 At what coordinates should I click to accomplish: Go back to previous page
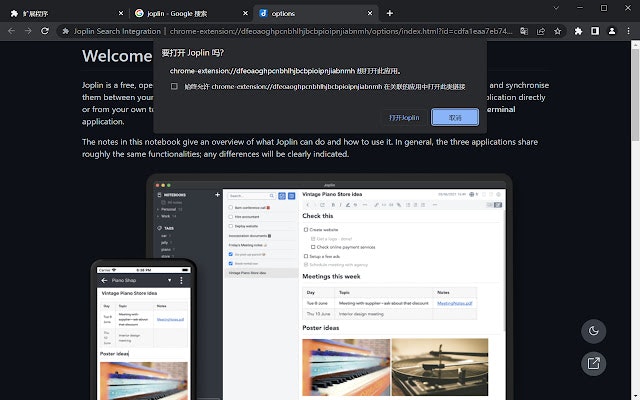point(11,31)
